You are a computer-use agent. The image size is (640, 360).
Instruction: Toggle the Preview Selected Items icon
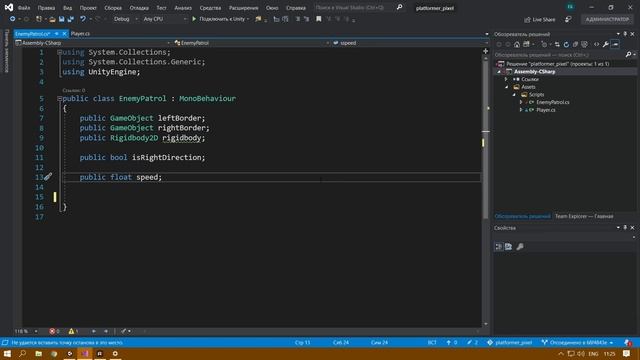[x=616, y=44]
